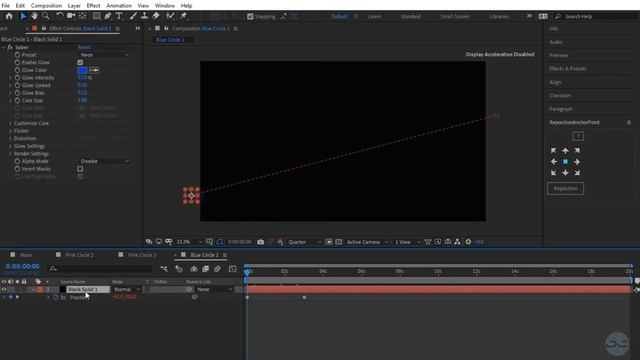Toggle the Enable Glow checkbox
This screenshot has width=640, height=360.
coord(80,62)
